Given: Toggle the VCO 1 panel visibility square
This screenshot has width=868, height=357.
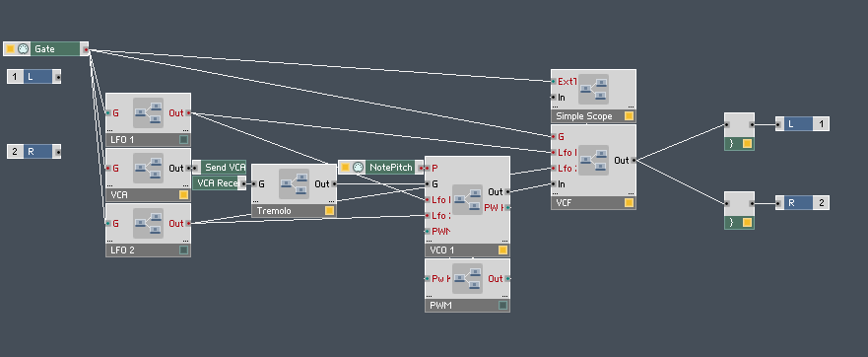Looking at the screenshot, I should 502,250.
